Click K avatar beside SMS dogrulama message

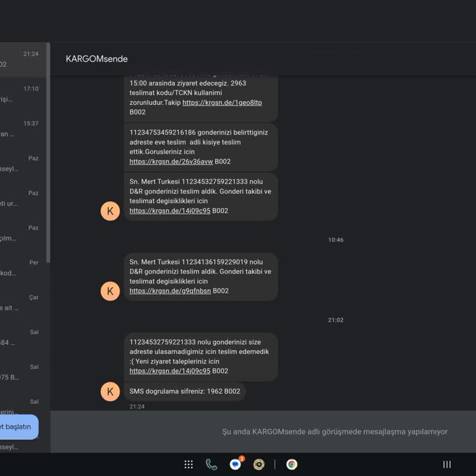click(110, 392)
